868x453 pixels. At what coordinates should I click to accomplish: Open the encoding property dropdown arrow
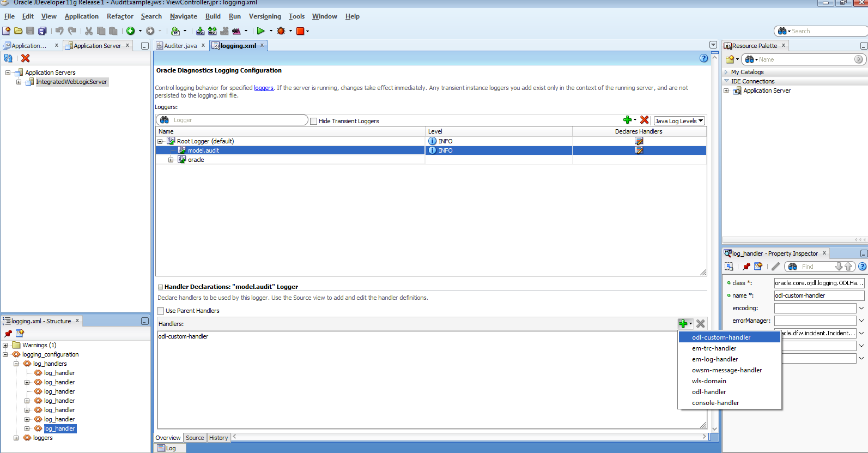pyautogui.click(x=861, y=308)
